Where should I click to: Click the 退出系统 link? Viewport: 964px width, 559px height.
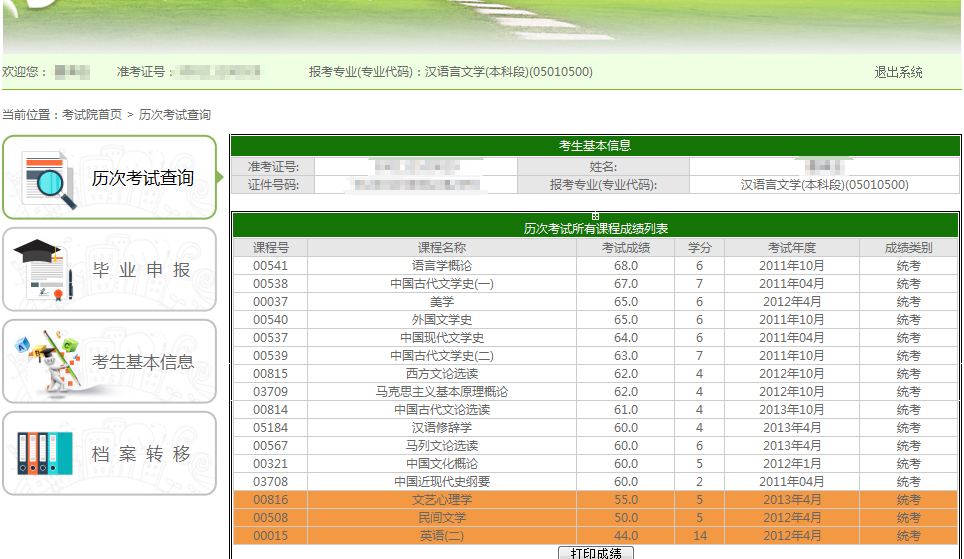coord(898,72)
